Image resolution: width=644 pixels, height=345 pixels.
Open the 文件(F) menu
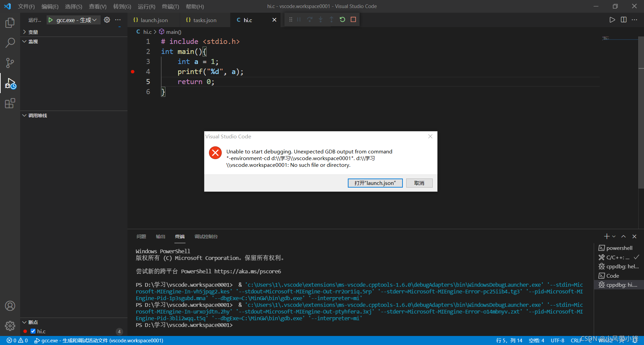point(26,6)
